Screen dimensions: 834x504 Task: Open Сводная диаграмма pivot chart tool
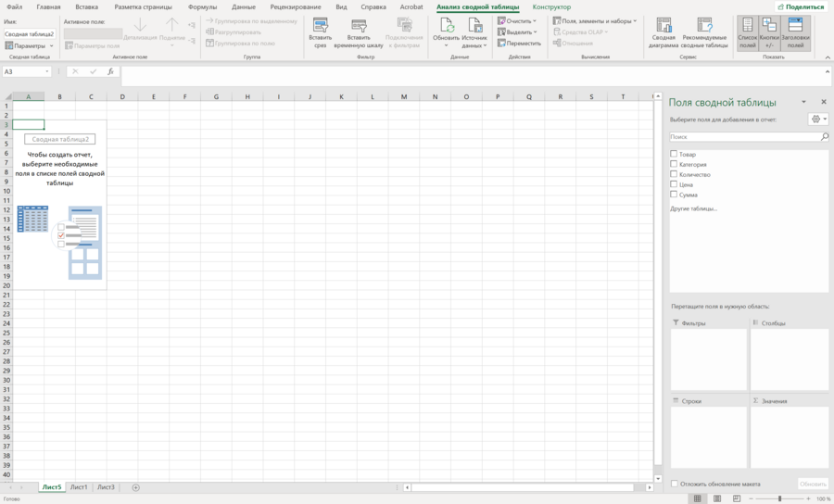click(663, 25)
